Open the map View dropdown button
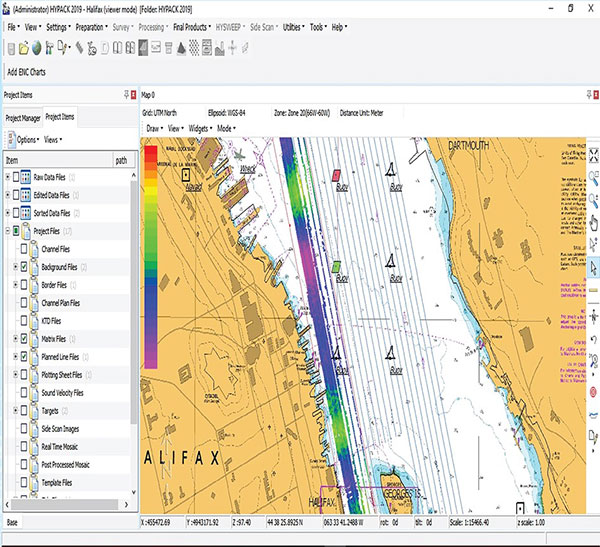Screen dimensions: 600x547 [176, 129]
